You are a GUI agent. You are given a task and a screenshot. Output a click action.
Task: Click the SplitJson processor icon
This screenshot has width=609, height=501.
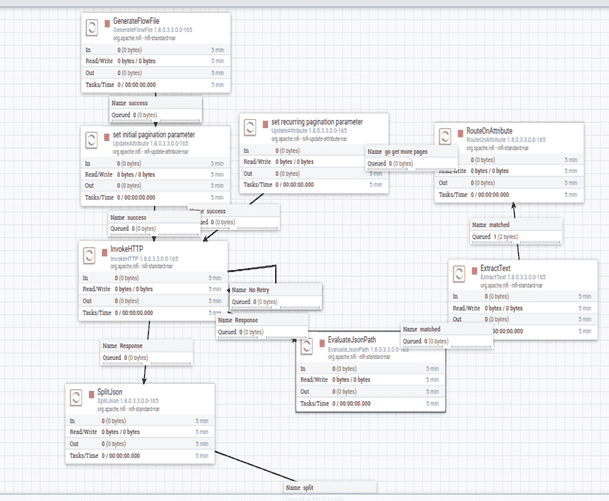[x=79, y=396]
